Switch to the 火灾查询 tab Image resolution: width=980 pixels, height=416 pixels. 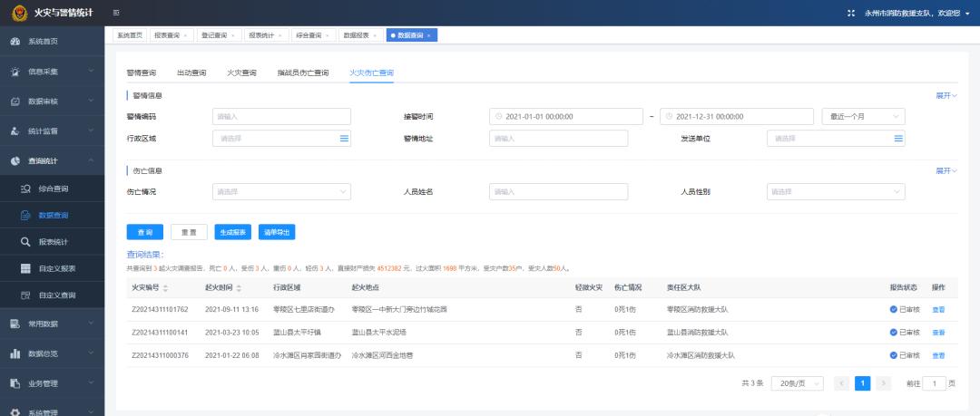pyautogui.click(x=242, y=73)
